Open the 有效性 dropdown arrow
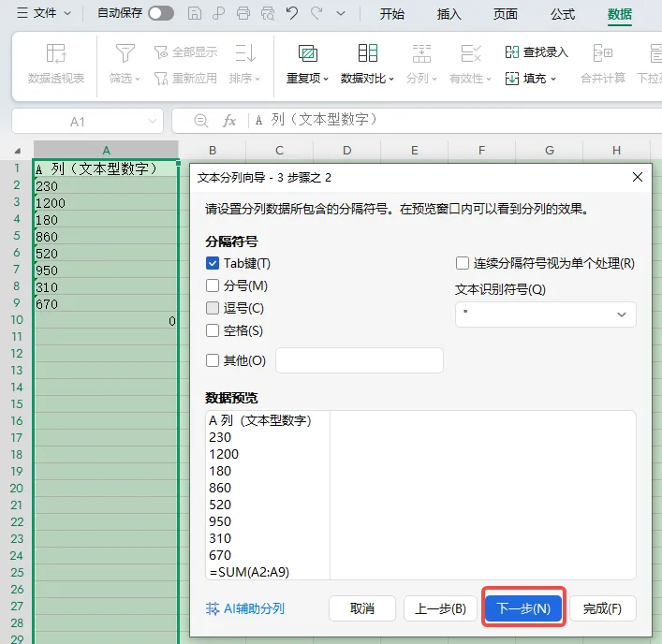The image size is (662, 644). (x=489, y=79)
